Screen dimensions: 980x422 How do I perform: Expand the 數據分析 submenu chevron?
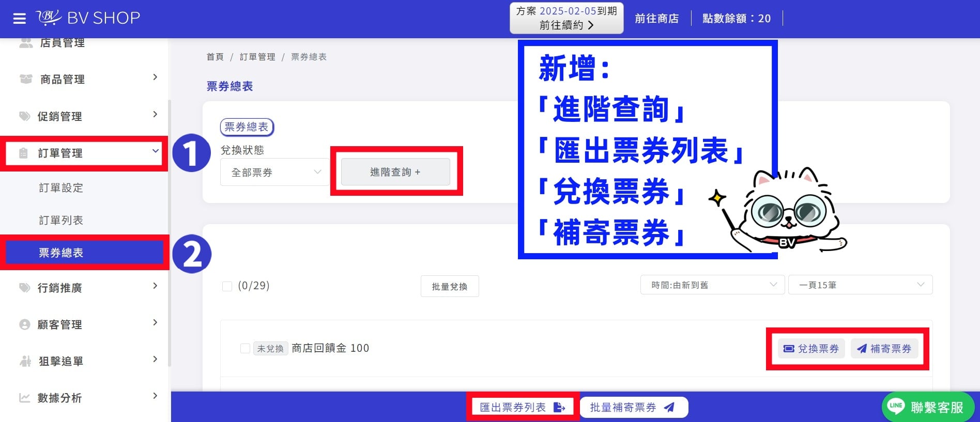155,396
